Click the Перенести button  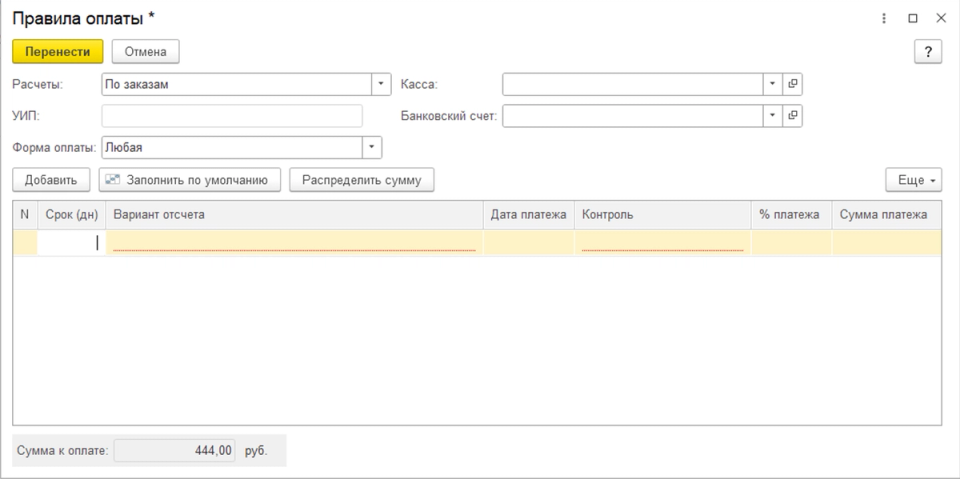[58, 52]
